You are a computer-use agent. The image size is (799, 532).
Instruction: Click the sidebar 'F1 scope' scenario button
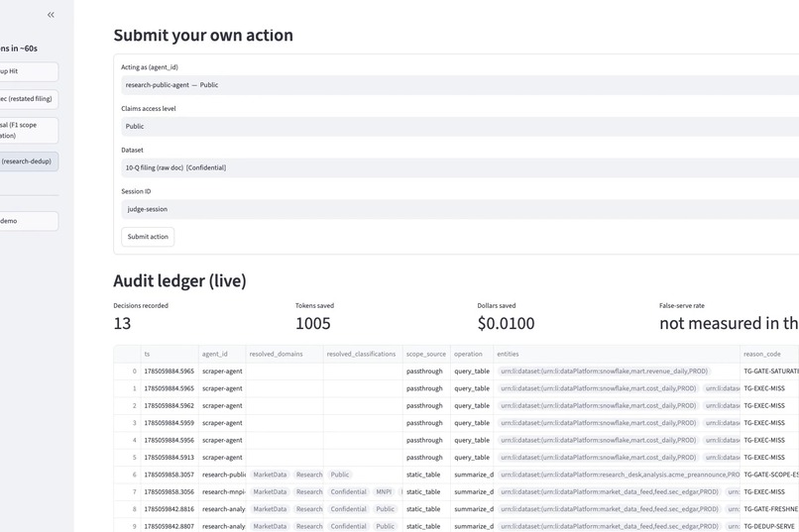(x=28, y=131)
